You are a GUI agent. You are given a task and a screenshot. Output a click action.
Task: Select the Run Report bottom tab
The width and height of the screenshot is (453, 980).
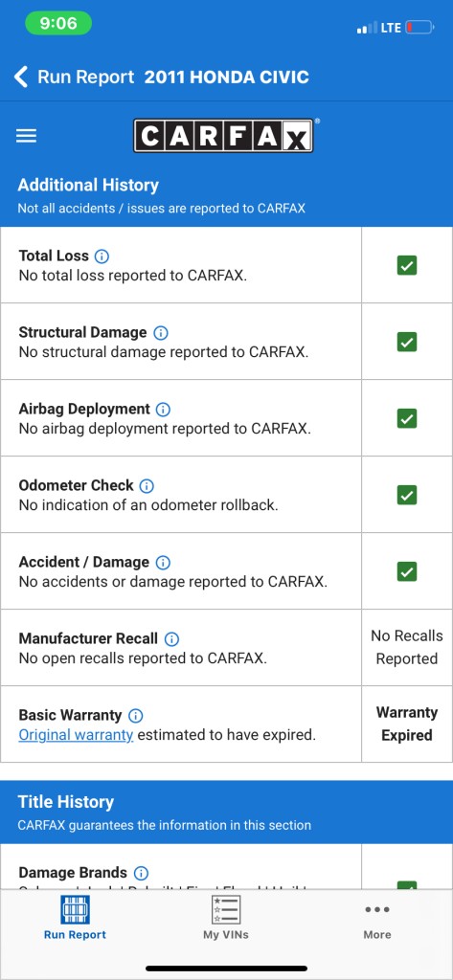75,917
